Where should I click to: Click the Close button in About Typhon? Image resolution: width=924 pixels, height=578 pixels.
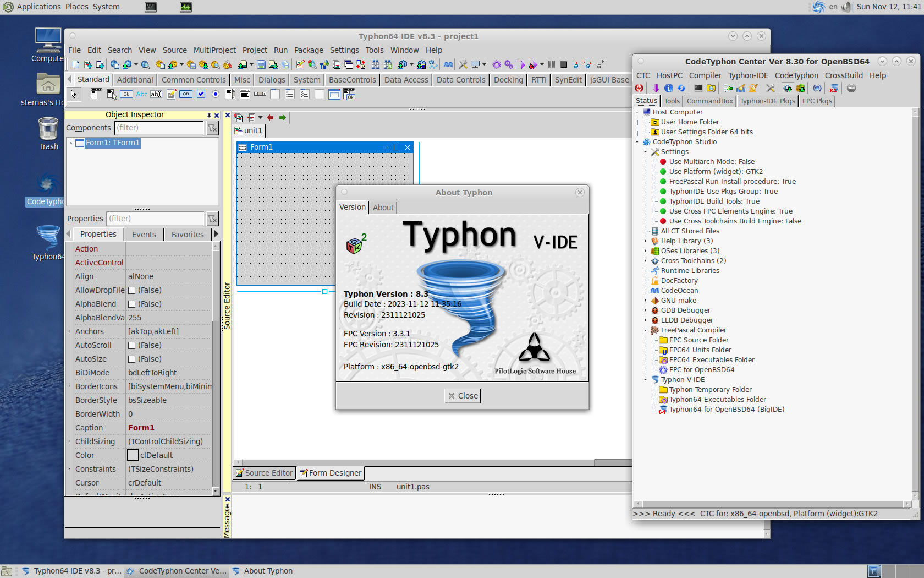point(463,396)
